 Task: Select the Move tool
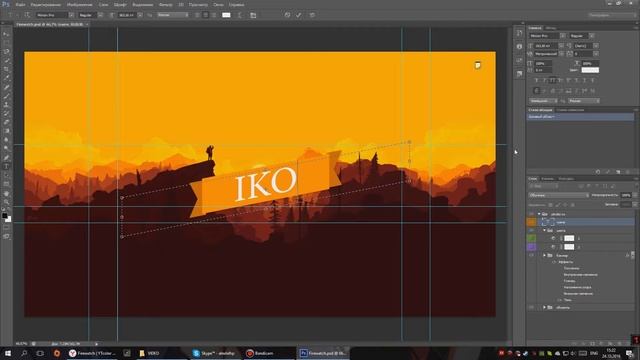6,34
